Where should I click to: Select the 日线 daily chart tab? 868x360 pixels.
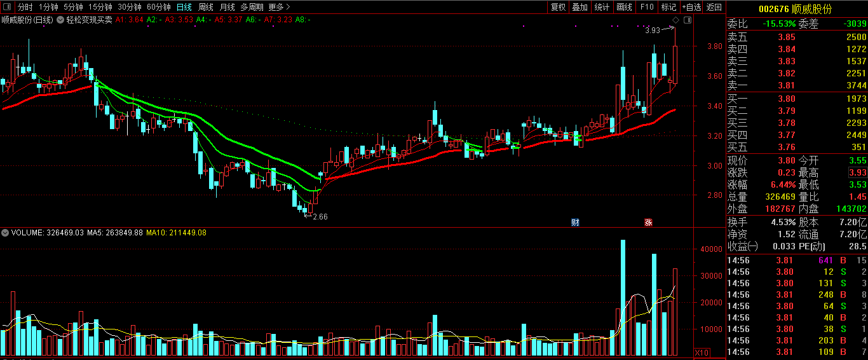pos(184,7)
